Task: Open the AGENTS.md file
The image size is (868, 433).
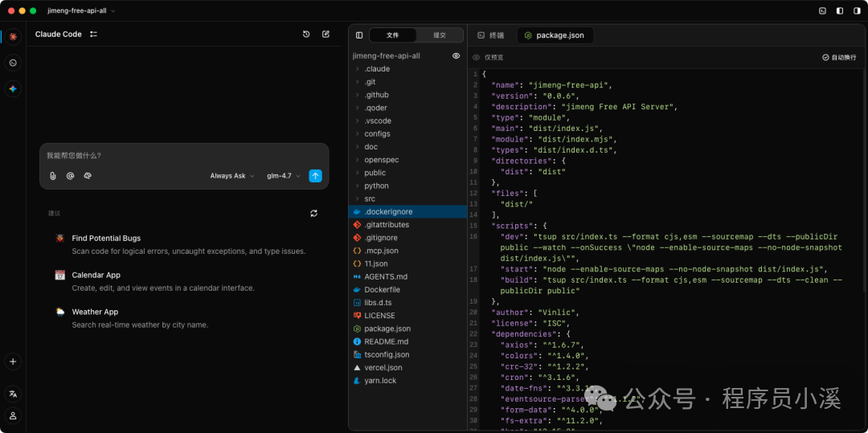Action: [x=407, y=276]
